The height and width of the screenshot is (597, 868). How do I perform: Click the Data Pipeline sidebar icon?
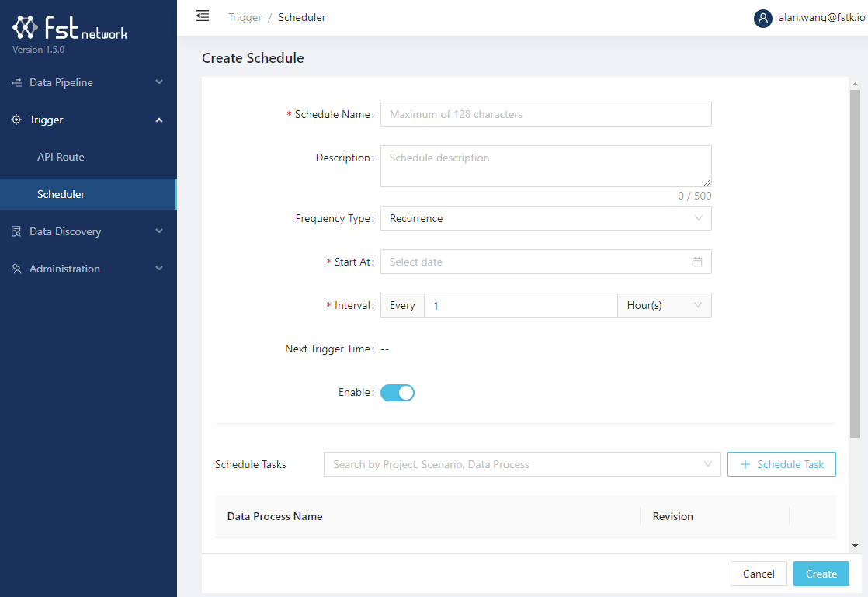[x=17, y=83]
